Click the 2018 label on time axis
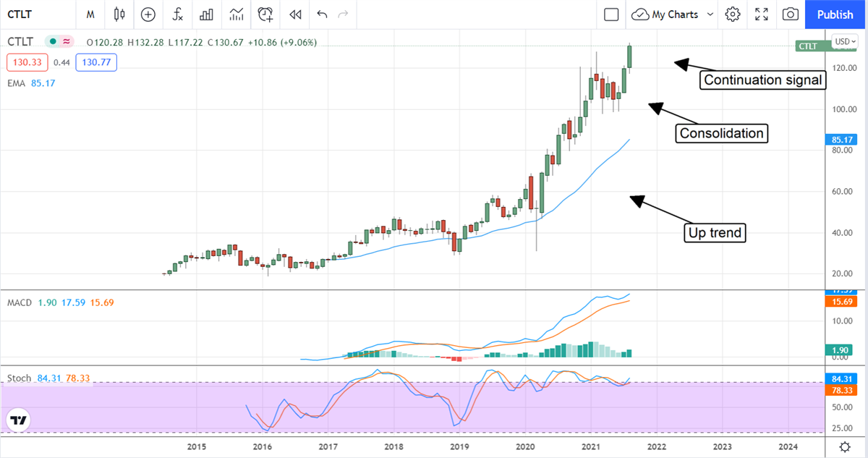868x458 pixels. click(394, 447)
